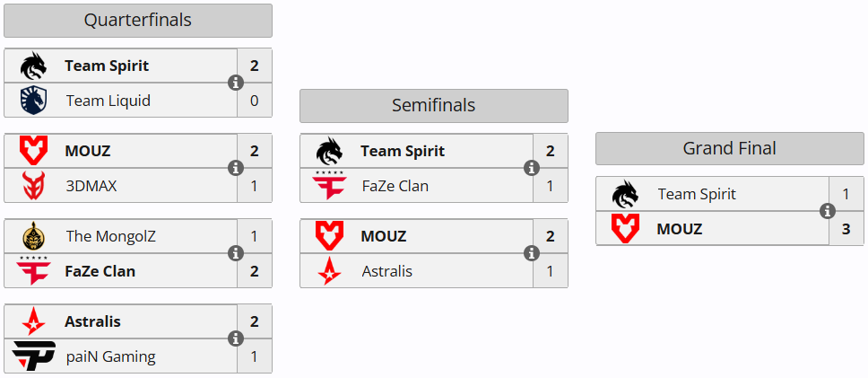Select the Semifinals column header
Image resolution: width=868 pixels, height=378 pixels.
(x=434, y=105)
